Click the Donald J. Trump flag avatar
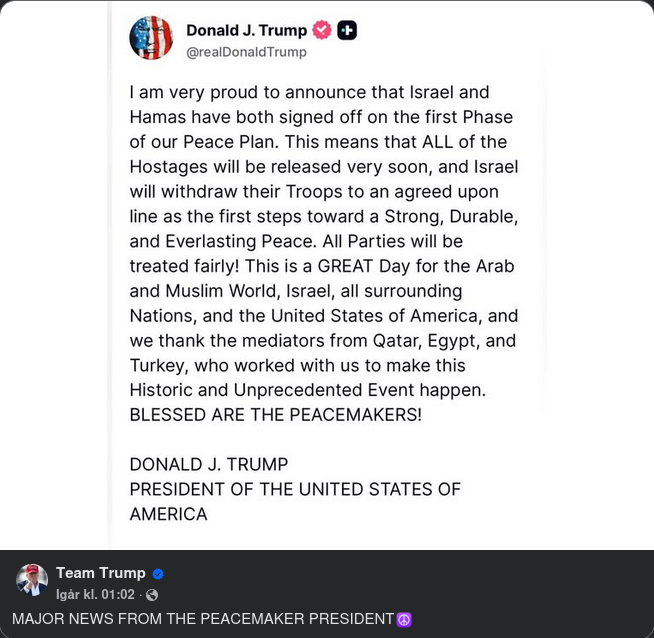This screenshot has width=654, height=638. pos(151,38)
